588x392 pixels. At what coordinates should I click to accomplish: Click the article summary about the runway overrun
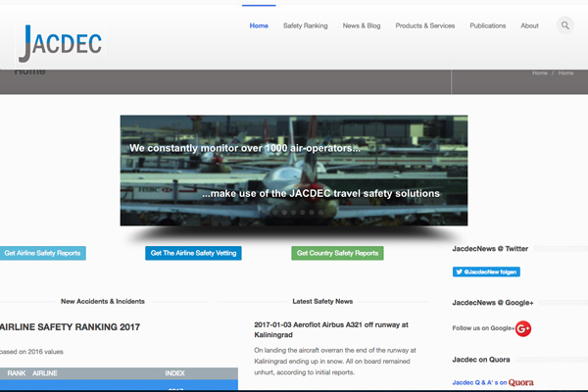coord(335,362)
